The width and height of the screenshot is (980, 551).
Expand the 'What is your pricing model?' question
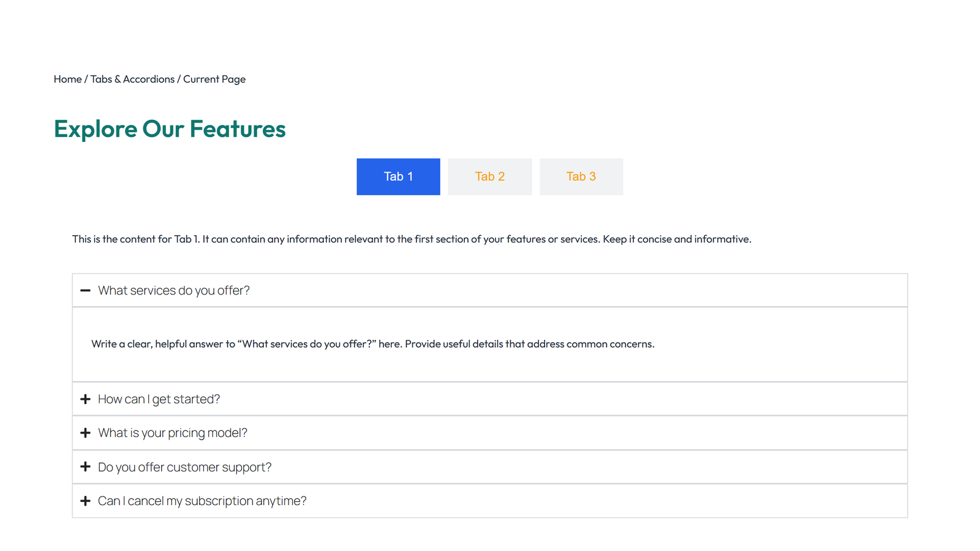[x=173, y=433]
